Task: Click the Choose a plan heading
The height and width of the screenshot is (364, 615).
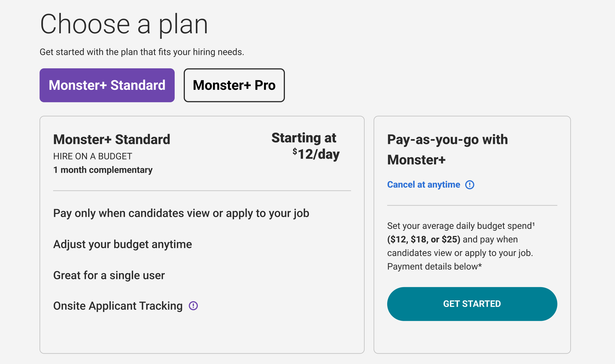Action: tap(124, 25)
